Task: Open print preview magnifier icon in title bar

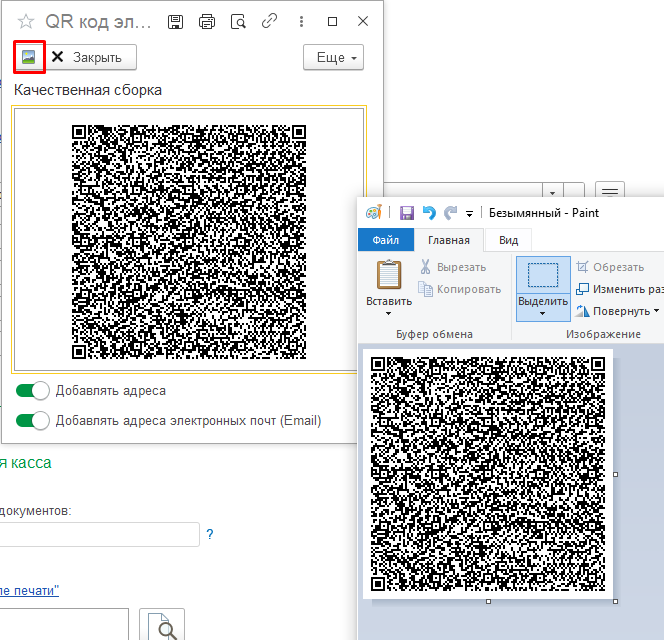Action: [x=238, y=22]
